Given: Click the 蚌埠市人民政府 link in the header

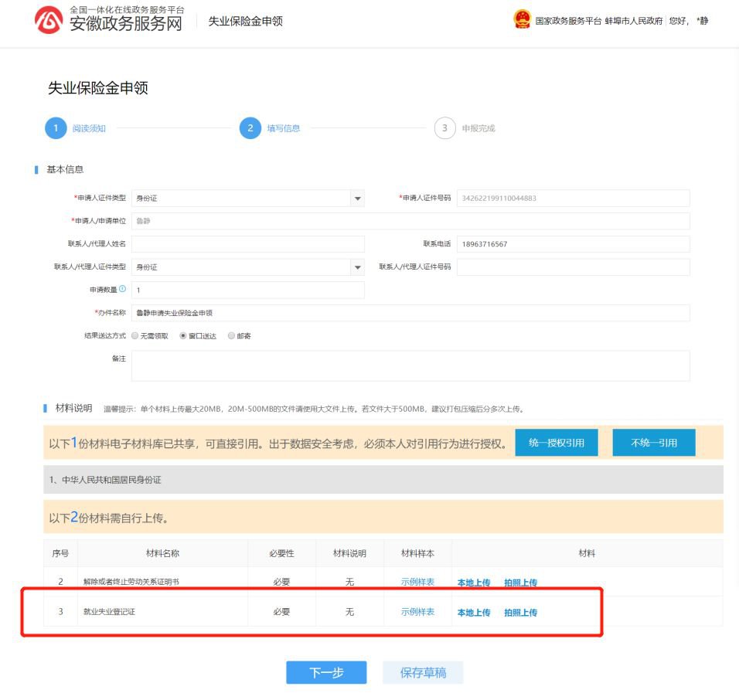Looking at the screenshot, I should click(x=634, y=21).
